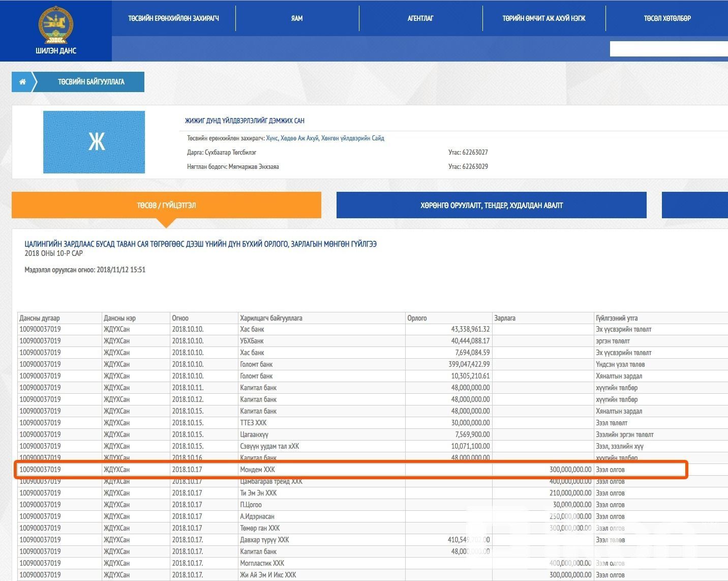Viewport: 728px width, 581px height.
Task: Click the Шилэн Данс emblem logo
Action: [55, 26]
